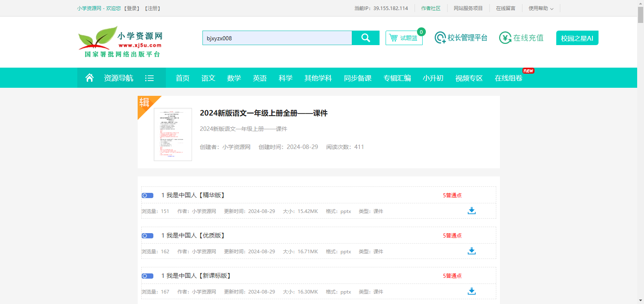
Task: Click the 5普通点 price on 新课标版 row
Action: click(x=452, y=276)
